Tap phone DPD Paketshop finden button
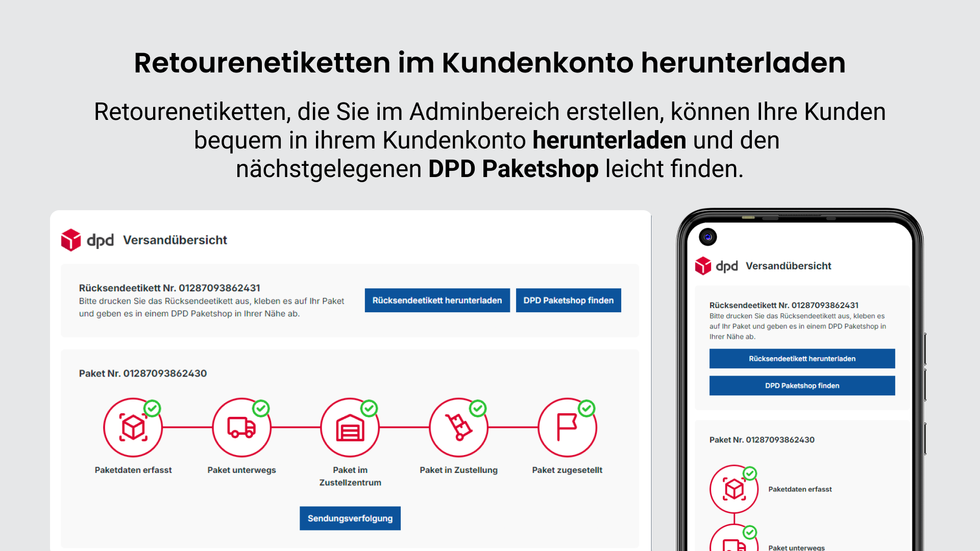The width and height of the screenshot is (980, 551). 802,386
